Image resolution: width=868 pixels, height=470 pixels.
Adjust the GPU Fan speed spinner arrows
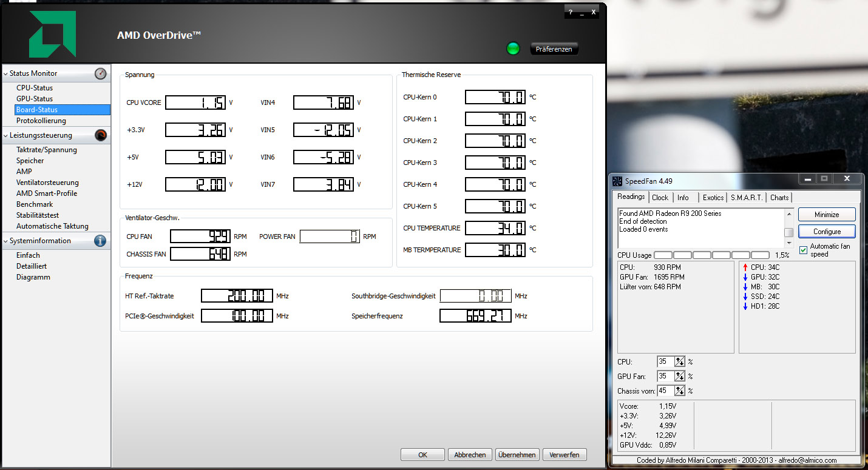click(680, 376)
